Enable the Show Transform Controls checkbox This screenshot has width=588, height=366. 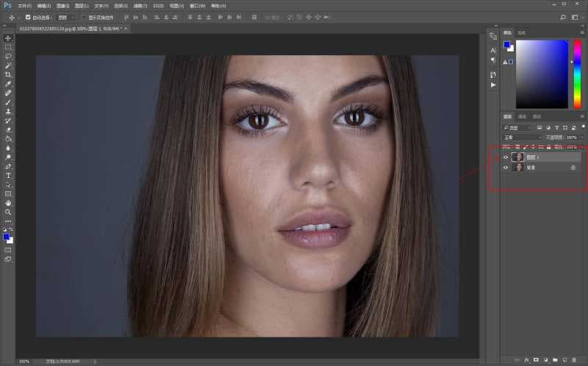84,17
